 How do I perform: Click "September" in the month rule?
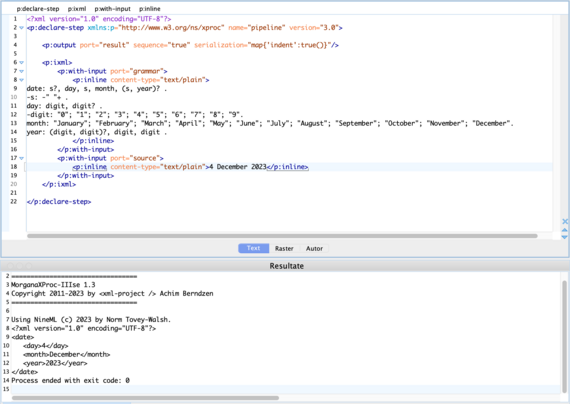(356, 123)
